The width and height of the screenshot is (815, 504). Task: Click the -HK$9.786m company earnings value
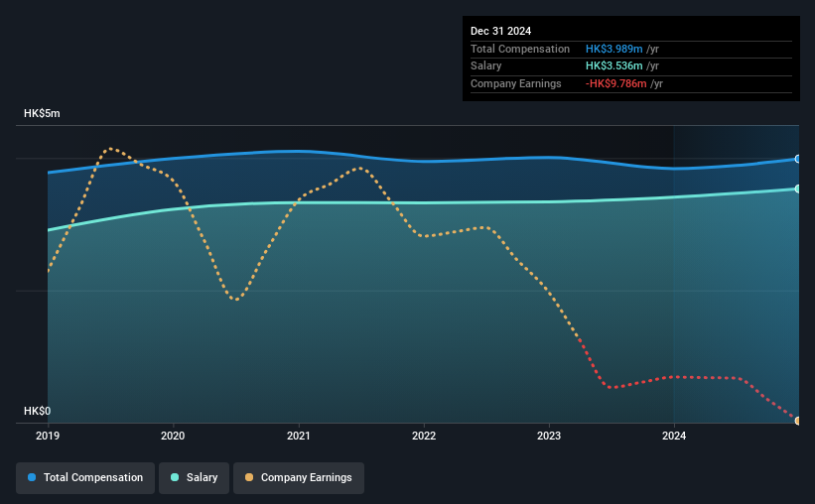(x=615, y=83)
